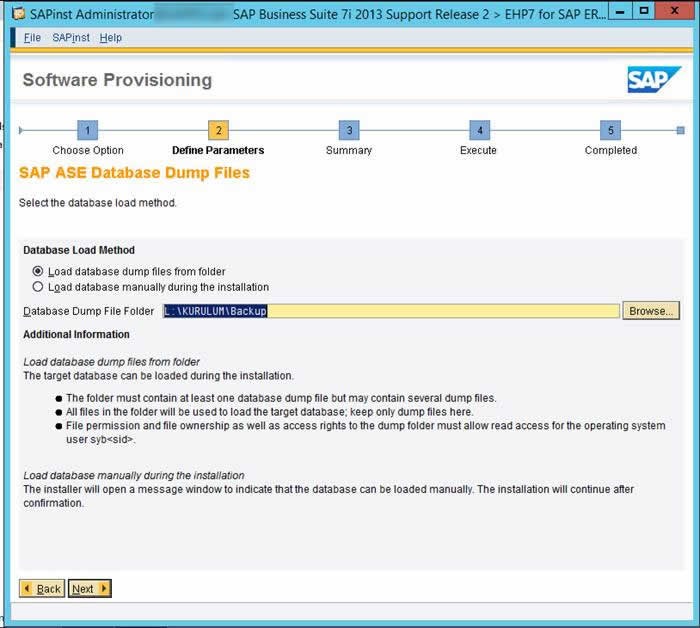Screen dimensions: 700x628
Task: Click italic 'Load database manually during the installation' heading
Action: pyautogui.click(x=134, y=476)
